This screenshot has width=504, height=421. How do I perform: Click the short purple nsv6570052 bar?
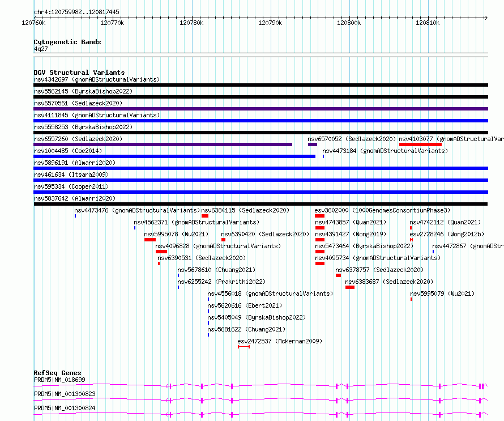(313, 144)
